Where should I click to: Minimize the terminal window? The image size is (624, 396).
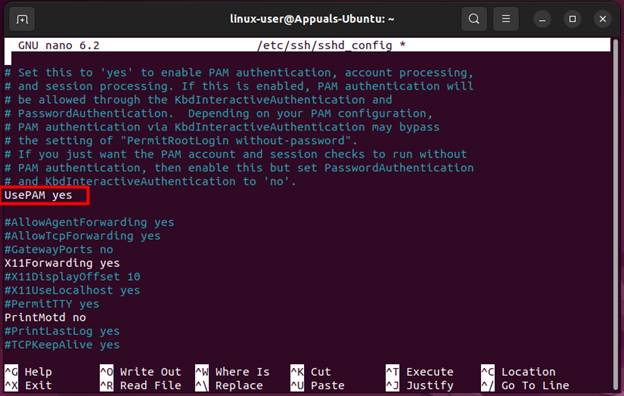[x=542, y=19]
